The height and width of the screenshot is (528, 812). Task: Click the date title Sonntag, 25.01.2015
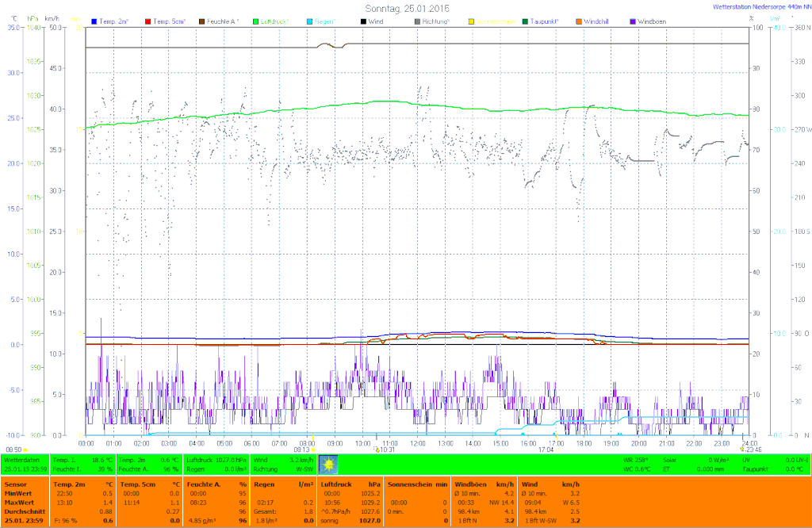[x=405, y=7]
